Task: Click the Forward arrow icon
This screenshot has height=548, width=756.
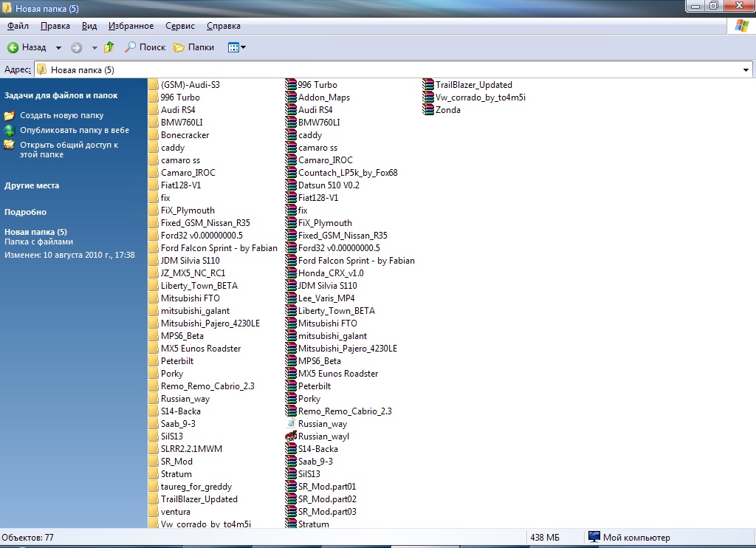Action: (76, 47)
